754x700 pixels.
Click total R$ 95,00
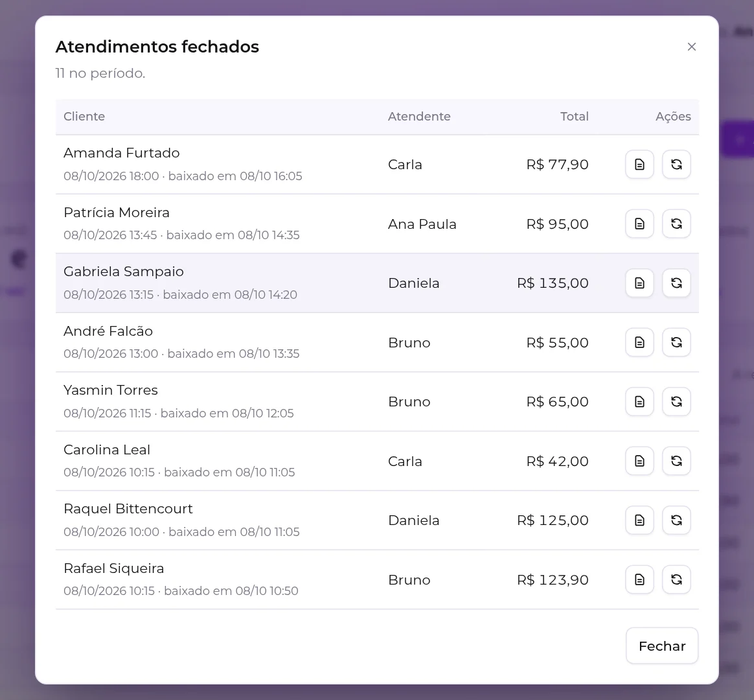(557, 224)
